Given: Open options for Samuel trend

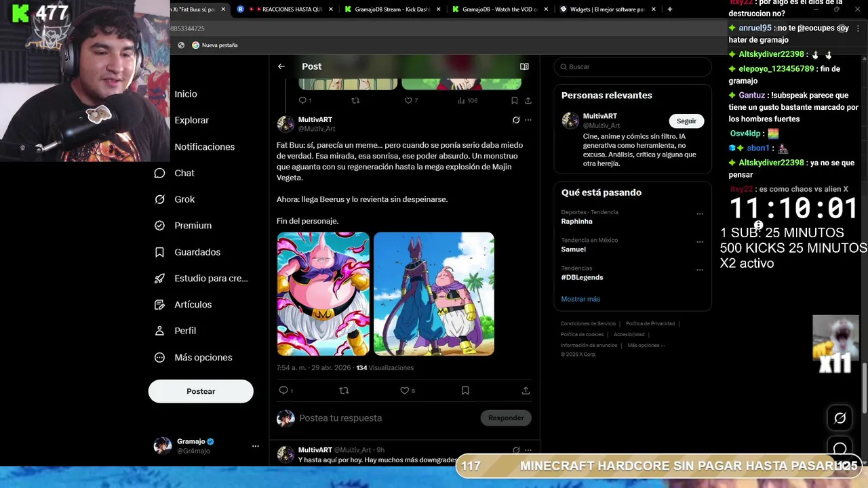Looking at the screenshot, I should [x=700, y=242].
